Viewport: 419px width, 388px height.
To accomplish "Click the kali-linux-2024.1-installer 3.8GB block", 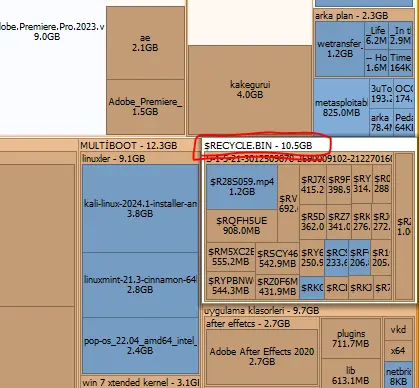I will [x=140, y=209].
